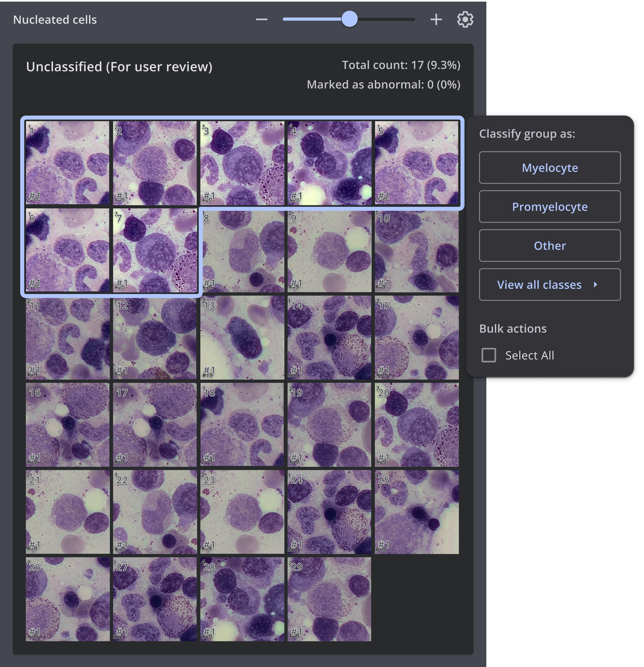Viewport: 644px width, 667px height.
Task: Select cell thumbnail number 2
Action: [155, 163]
